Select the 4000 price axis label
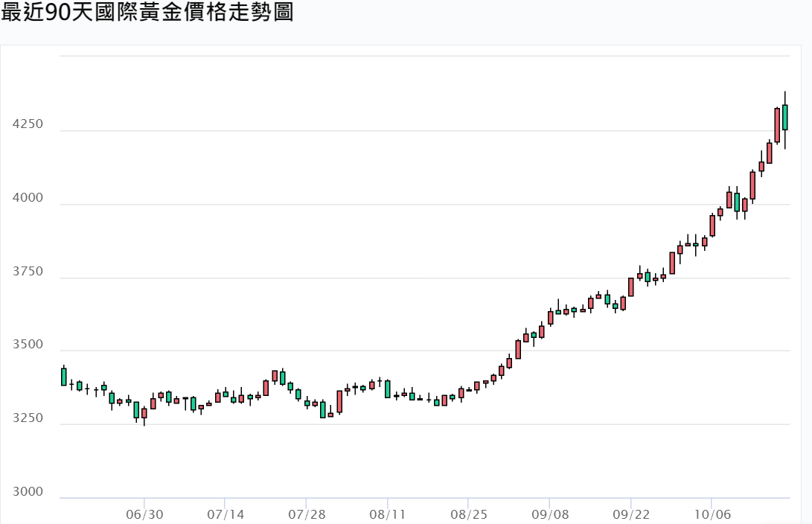This screenshot has width=812, height=524. coord(28,199)
